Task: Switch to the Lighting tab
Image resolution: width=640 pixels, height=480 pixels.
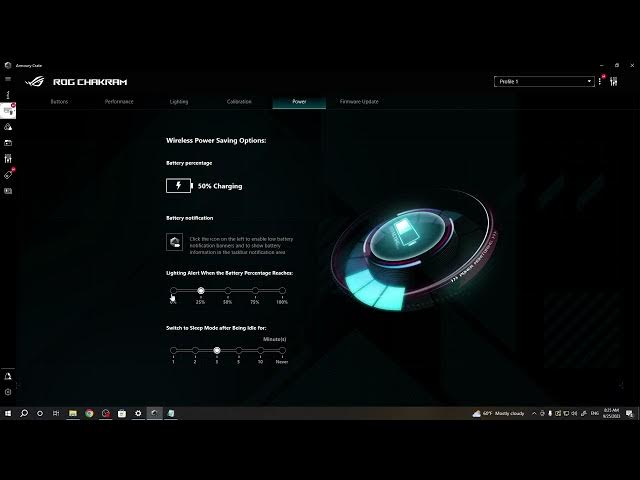Action: [179, 102]
